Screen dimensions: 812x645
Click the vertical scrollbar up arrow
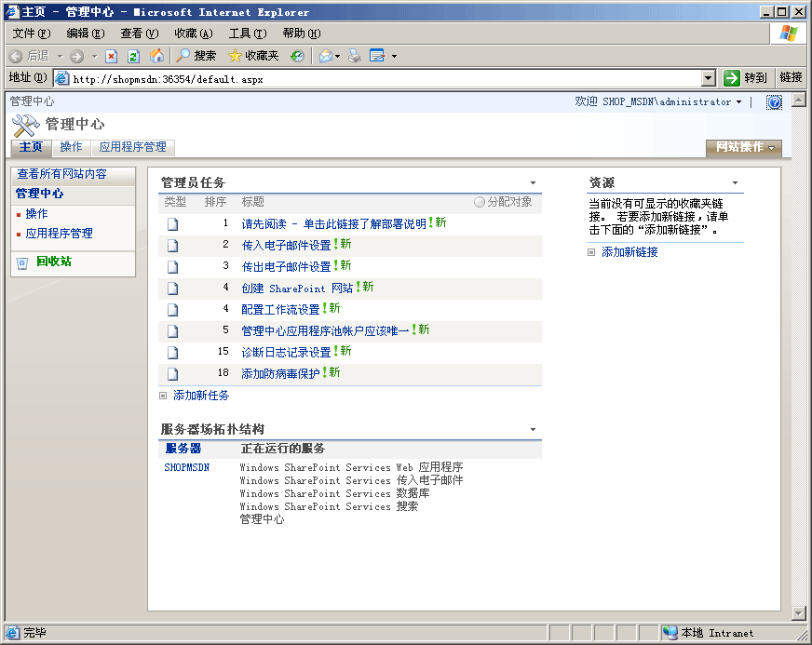tap(799, 100)
